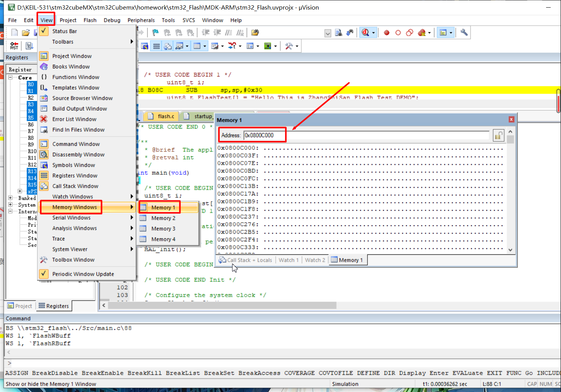Disable all breakpoints icon
Viewport: 561px width, 392px height.
[410, 33]
